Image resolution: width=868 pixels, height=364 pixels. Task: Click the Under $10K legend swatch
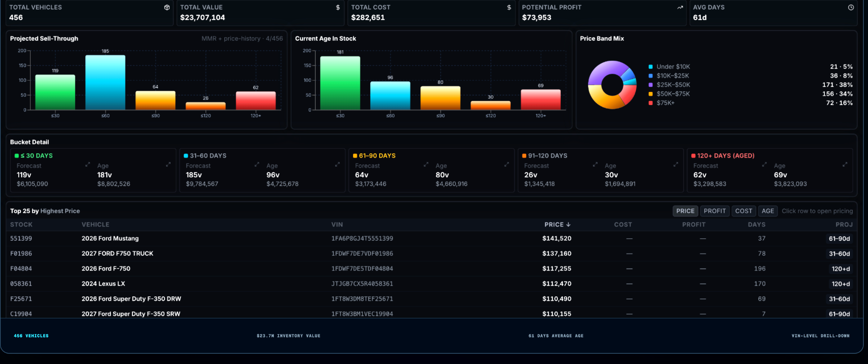(651, 67)
